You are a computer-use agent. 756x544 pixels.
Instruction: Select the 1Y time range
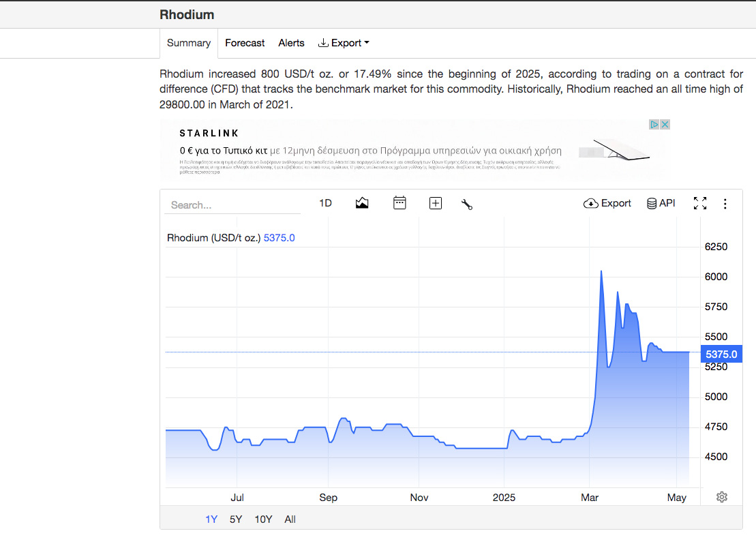click(211, 519)
